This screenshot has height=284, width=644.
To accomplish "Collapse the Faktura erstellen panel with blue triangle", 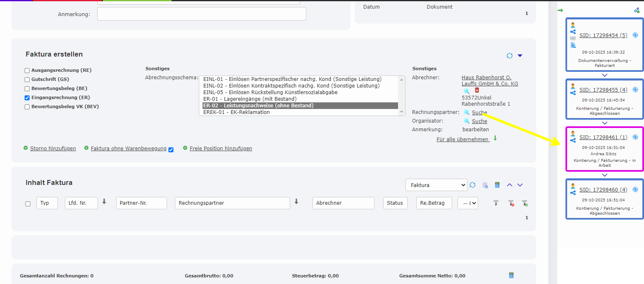I will (x=520, y=56).
